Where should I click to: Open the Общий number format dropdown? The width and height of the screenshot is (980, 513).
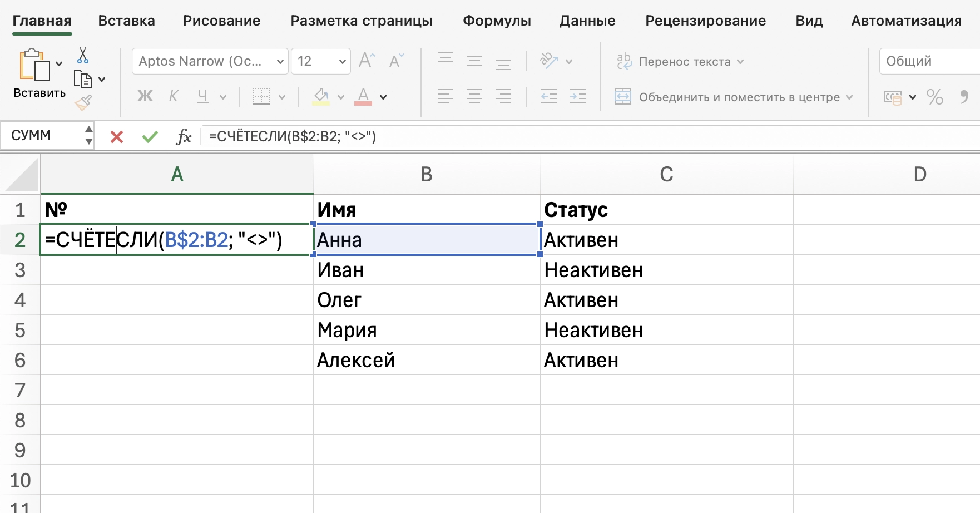click(929, 61)
